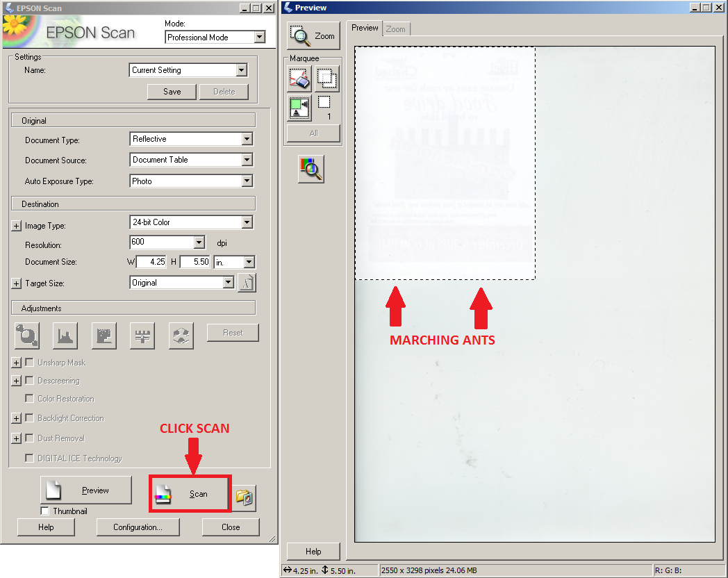This screenshot has width=728, height=578.
Task: Click the target size orientation icon
Action: pyautogui.click(x=247, y=283)
